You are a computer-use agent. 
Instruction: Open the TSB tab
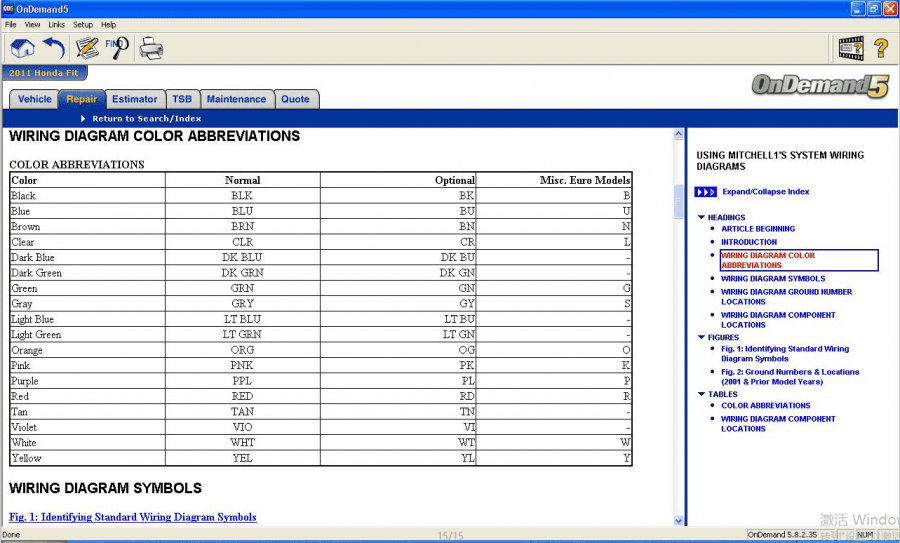(x=181, y=99)
